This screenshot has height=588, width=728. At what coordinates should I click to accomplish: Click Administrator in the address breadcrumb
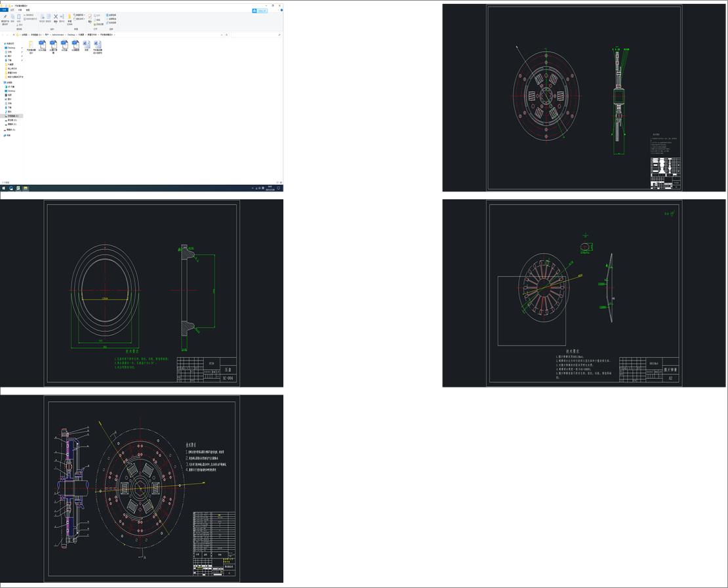58,35
